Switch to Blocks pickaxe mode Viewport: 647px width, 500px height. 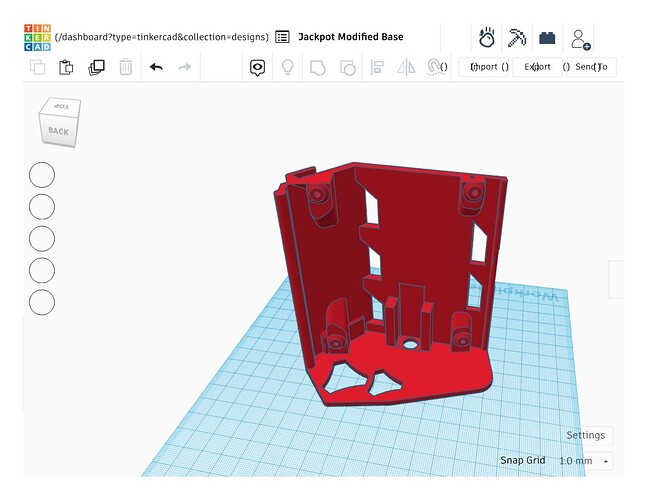pos(517,37)
